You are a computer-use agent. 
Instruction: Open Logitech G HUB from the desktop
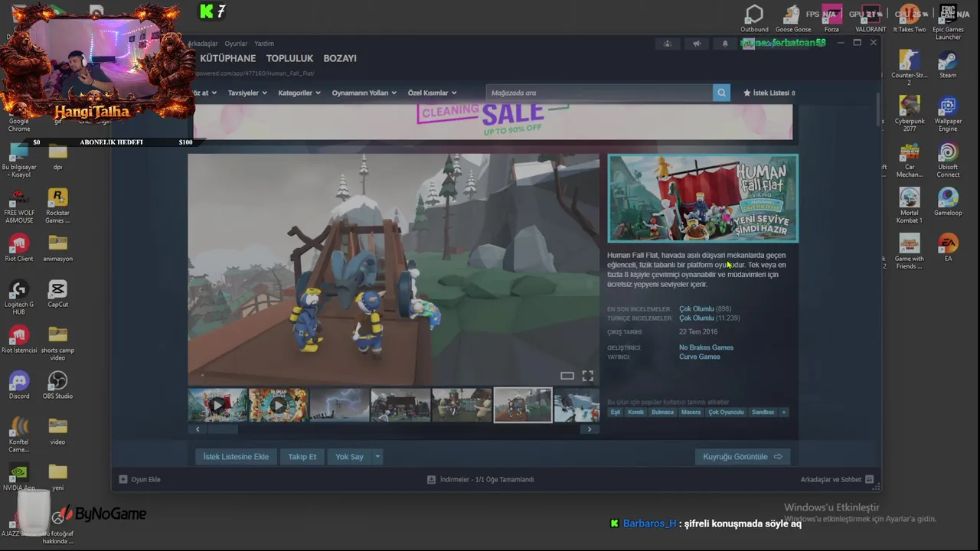[x=19, y=297]
